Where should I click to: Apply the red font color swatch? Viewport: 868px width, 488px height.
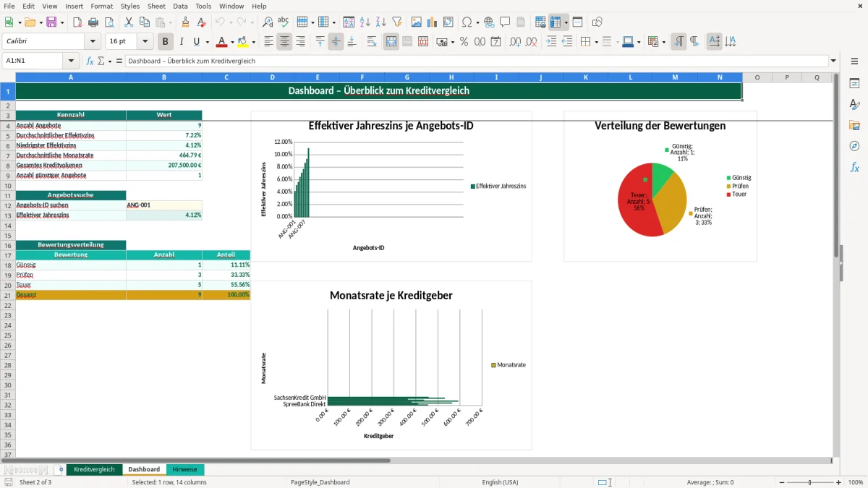222,42
